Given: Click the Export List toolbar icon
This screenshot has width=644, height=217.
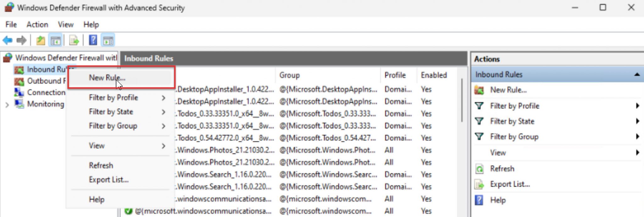Looking at the screenshot, I should [74, 41].
